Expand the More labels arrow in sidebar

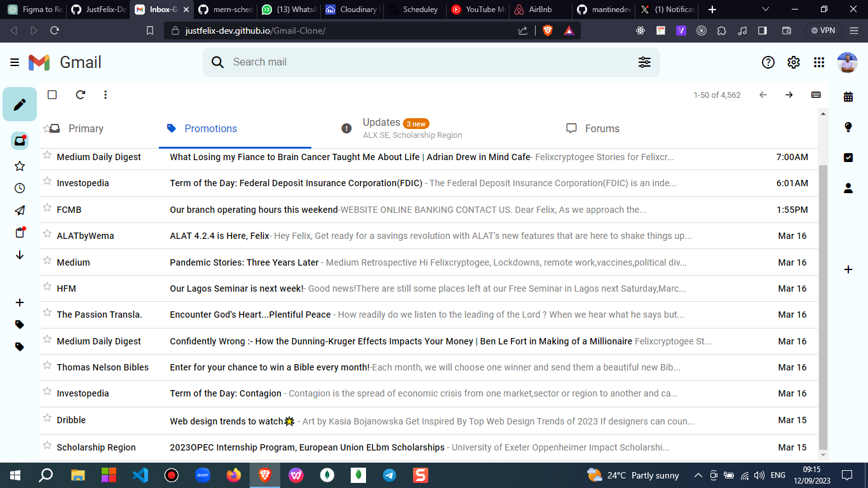pos(19,255)
